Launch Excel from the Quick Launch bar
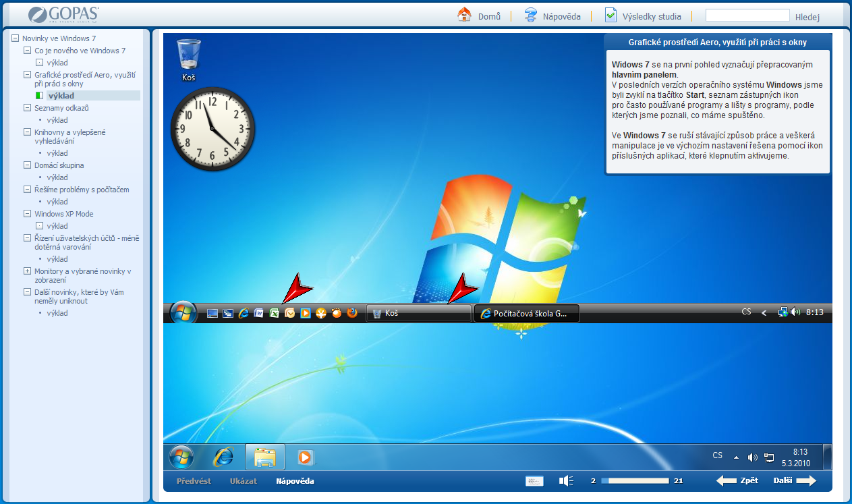 click(275, 313)
